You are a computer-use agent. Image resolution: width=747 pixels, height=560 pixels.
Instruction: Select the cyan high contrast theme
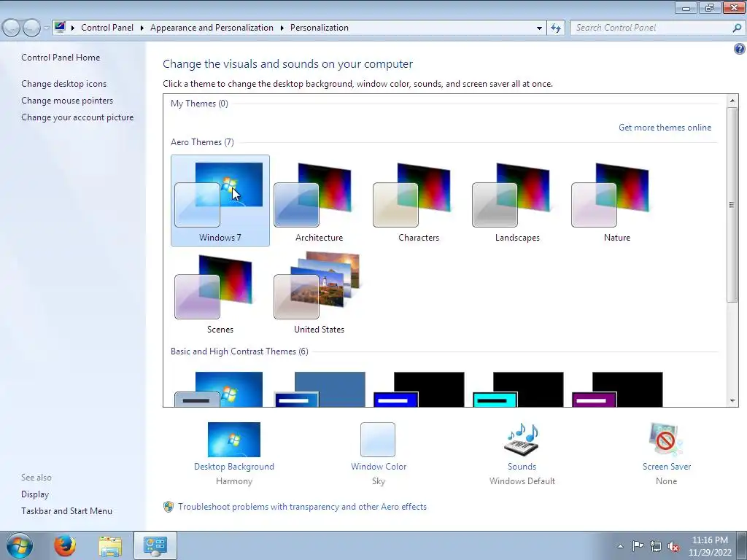518,389
